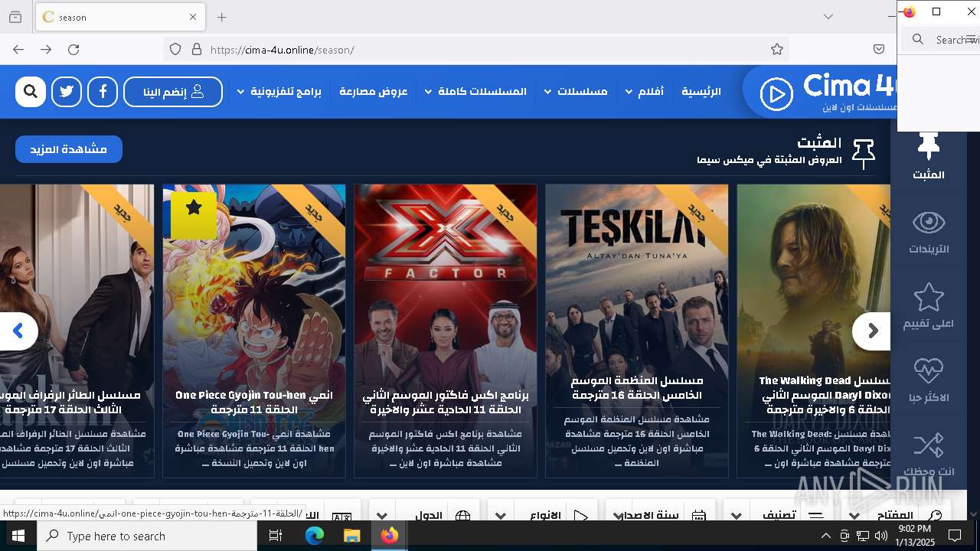980x551 pixels.
Task: Open File Explorer from taskbar
Action: pyautogui.click(x=351, y=536)
